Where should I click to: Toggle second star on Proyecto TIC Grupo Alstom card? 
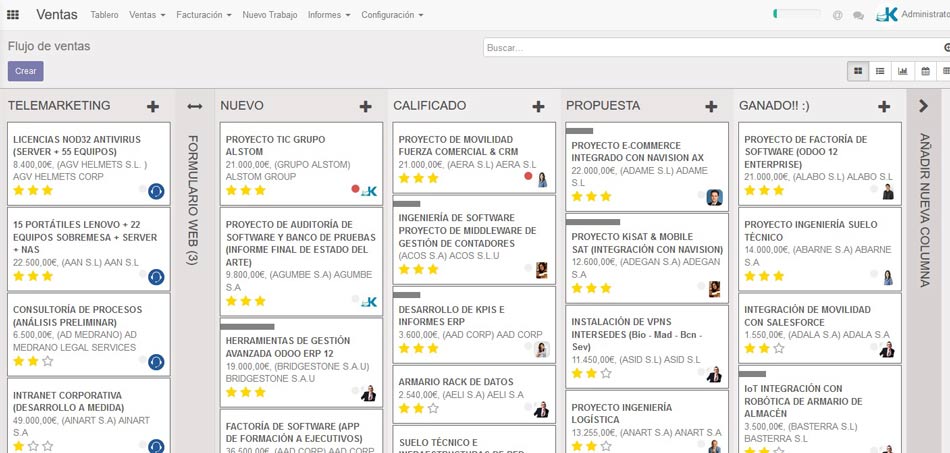[245, 191]
